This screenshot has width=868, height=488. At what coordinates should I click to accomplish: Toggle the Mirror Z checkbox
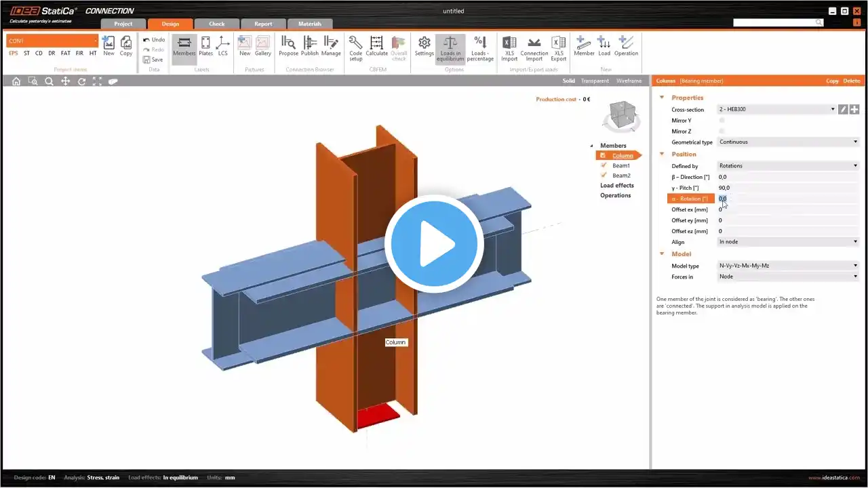pyautogui.click(x=722, y=131)
